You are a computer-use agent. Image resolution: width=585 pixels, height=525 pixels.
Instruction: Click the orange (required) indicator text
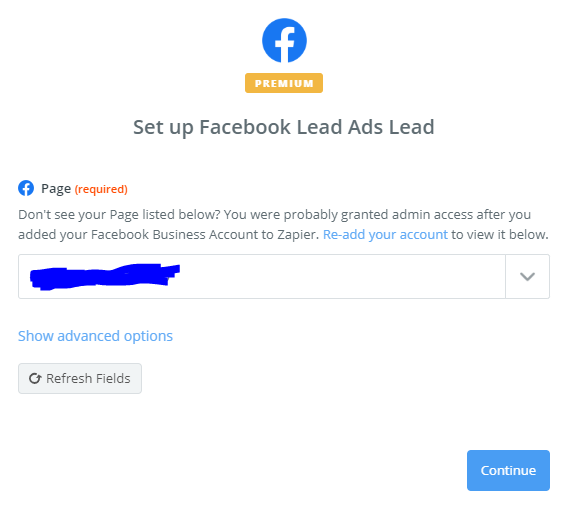pos(101,189)
